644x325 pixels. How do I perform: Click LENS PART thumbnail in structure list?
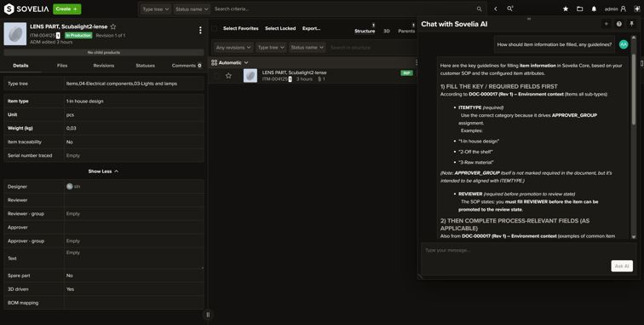[x=250, y=76]
